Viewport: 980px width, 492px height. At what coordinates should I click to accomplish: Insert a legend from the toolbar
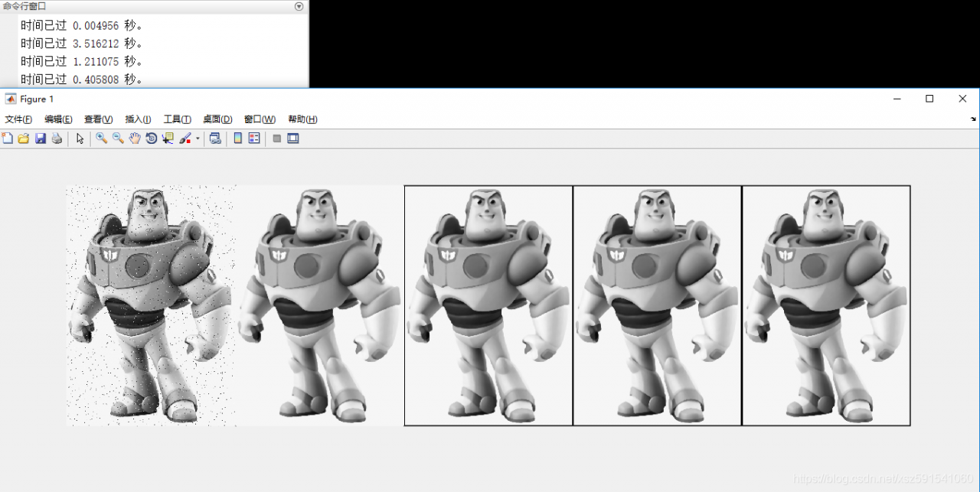pos(254,138)
